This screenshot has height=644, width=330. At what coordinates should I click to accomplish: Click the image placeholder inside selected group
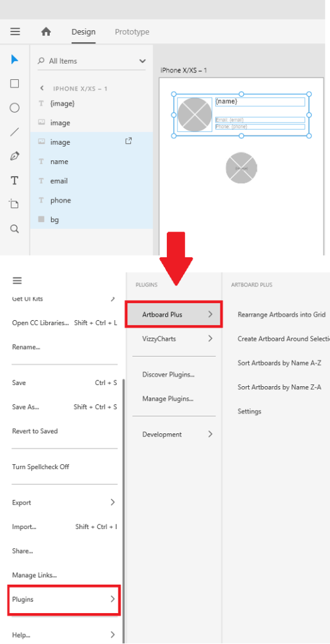[x=195, y=114]
